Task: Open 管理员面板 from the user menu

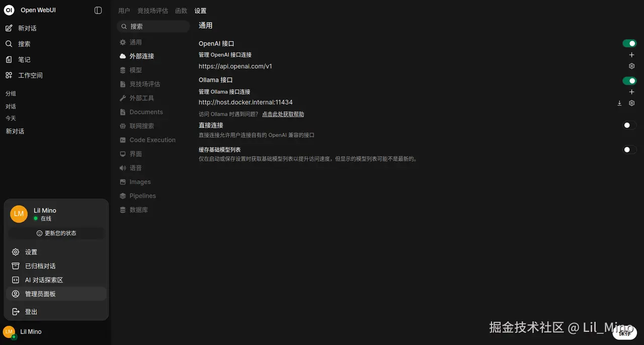Action: click(40, 294)
